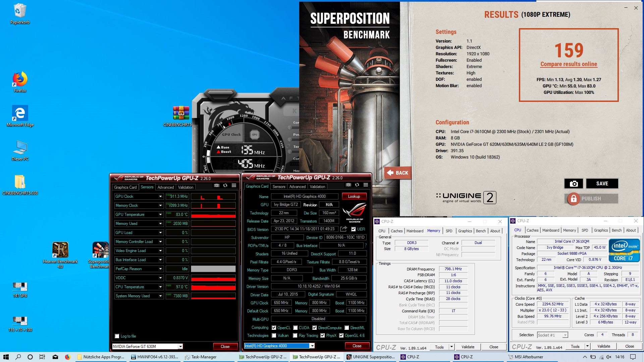Click the CPU Temperature sensor graph
Viewport: 644px width, 362px height.
pyautogui.click(x=213, y=287)
